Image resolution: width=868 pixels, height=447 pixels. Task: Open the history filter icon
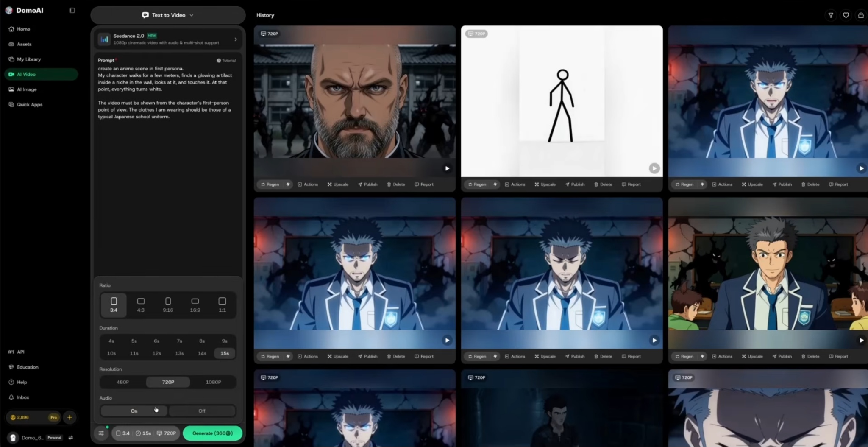(x=831, y=15)
